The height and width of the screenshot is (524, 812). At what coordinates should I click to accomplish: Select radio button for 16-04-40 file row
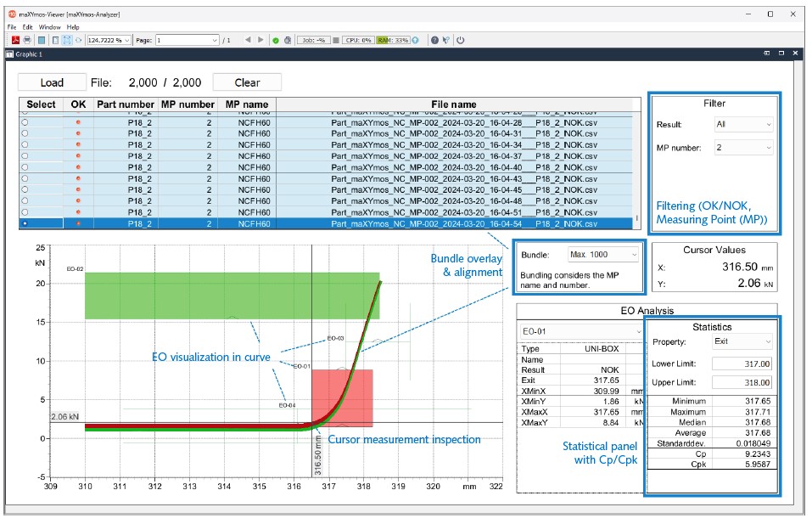pos(25,167)
